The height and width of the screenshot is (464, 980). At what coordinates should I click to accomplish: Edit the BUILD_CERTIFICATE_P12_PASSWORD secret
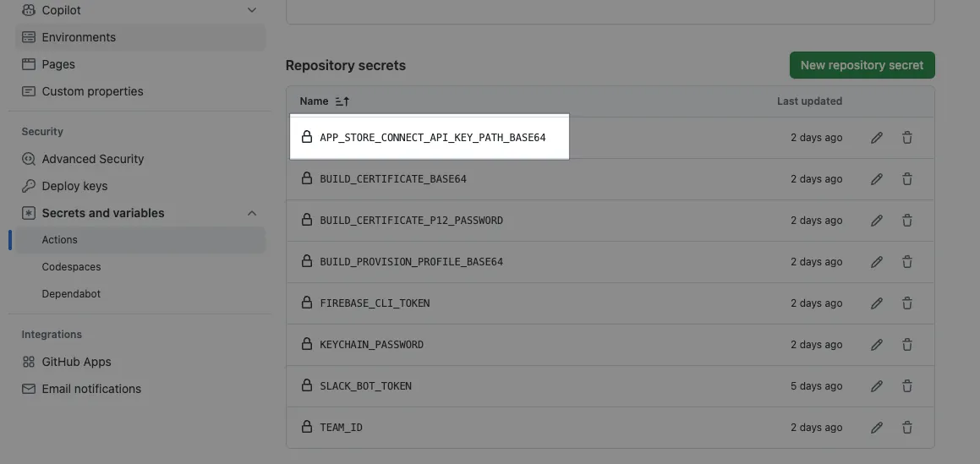[x=877, y=221]
